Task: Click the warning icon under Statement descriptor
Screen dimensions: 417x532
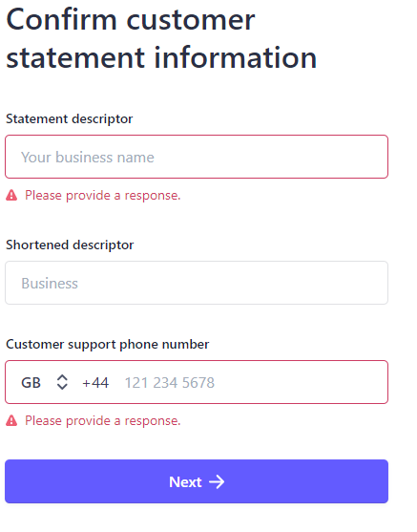Action: 11,196
